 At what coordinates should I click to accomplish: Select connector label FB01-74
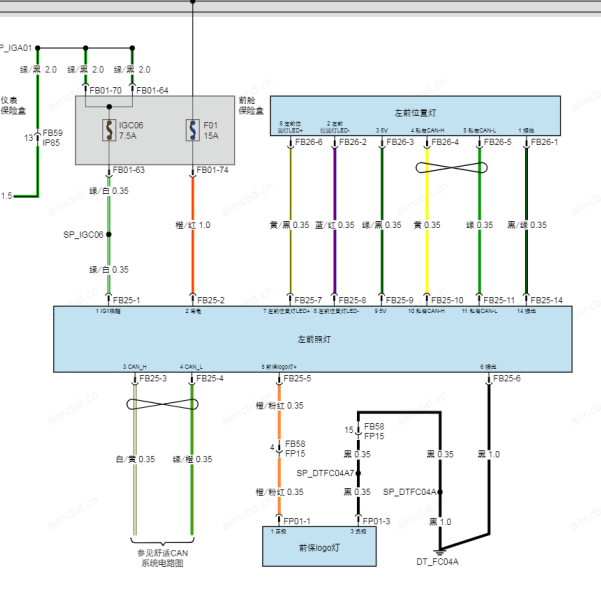[x=213, y=170]
